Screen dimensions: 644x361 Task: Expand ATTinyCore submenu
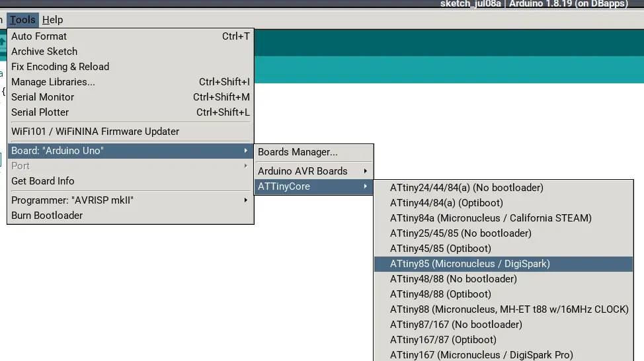pyautogui.click(x=314, y=186)
